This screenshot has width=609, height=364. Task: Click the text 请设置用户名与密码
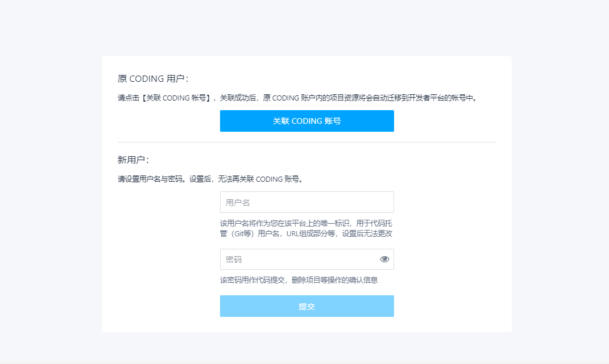tap(210, 179)
